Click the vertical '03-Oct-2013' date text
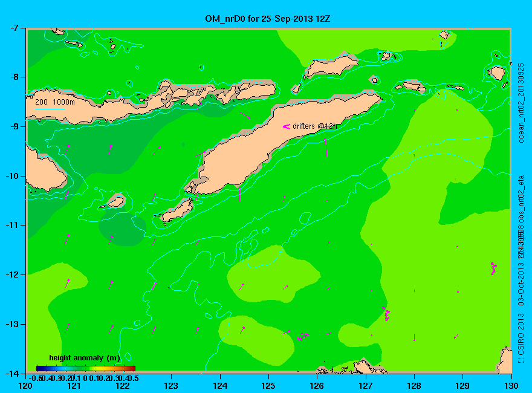 pyautogui.click(x=521, y=283)
